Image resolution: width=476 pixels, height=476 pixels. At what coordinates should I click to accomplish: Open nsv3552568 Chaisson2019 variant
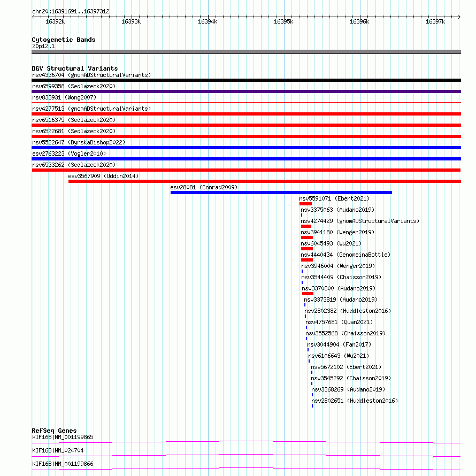(346, 333)
